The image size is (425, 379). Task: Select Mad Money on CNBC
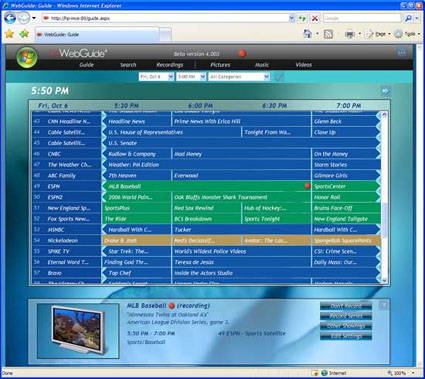tap(241, 154)
